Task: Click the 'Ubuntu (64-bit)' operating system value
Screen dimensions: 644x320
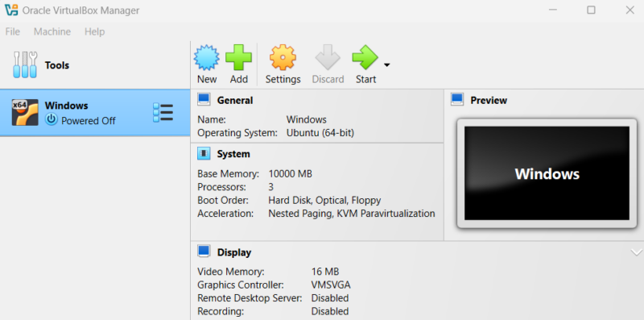Action: tap(320, 133)
